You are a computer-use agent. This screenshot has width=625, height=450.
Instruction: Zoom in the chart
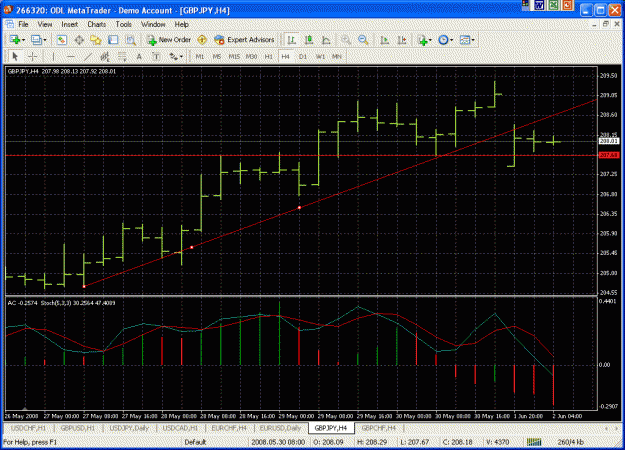pyautogui.click(x=346, y=40)
